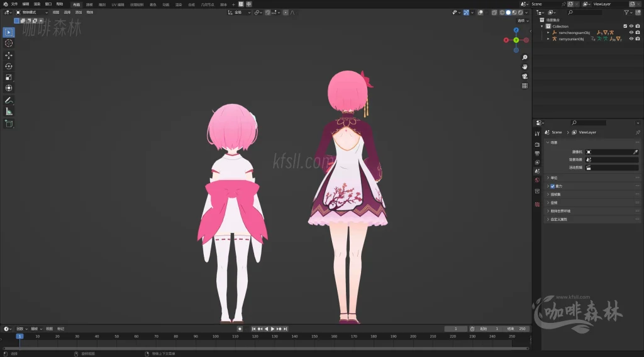This screenshot has width=644, height=357.
Task: Switch to material preview shading
Action: coord(514,13)
